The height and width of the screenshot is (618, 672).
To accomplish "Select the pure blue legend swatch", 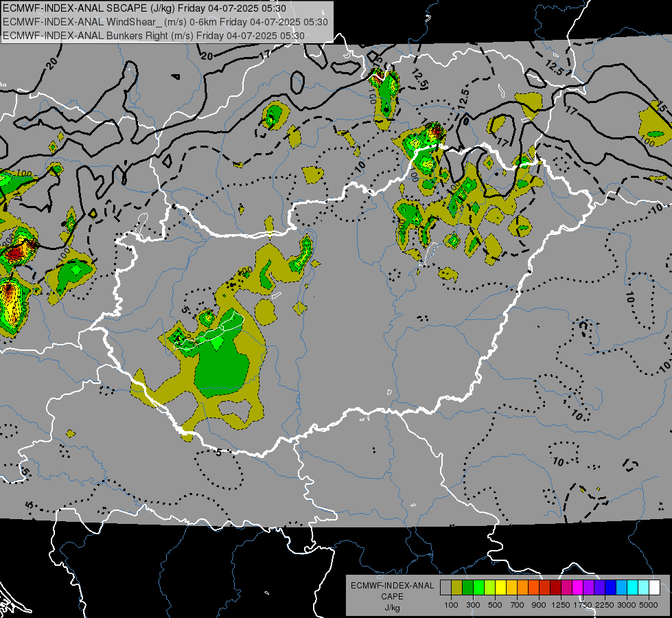I will (x=611, y=588).
